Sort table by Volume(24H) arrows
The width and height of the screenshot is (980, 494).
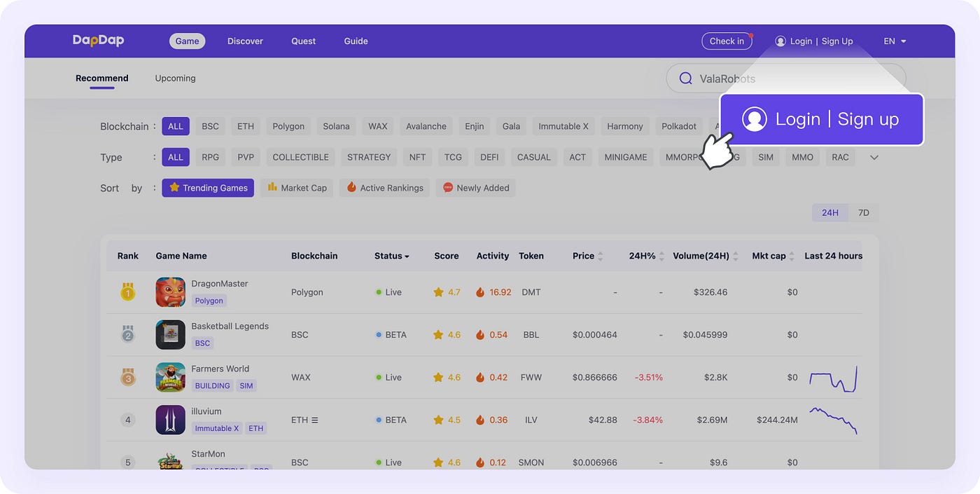[x=735, y=256]
